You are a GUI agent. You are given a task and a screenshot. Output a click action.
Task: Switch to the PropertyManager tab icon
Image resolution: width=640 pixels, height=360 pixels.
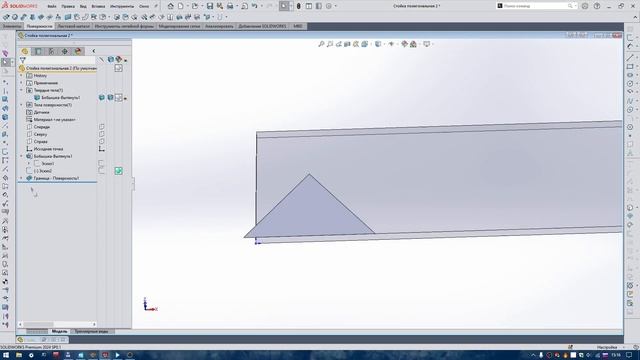38,51
